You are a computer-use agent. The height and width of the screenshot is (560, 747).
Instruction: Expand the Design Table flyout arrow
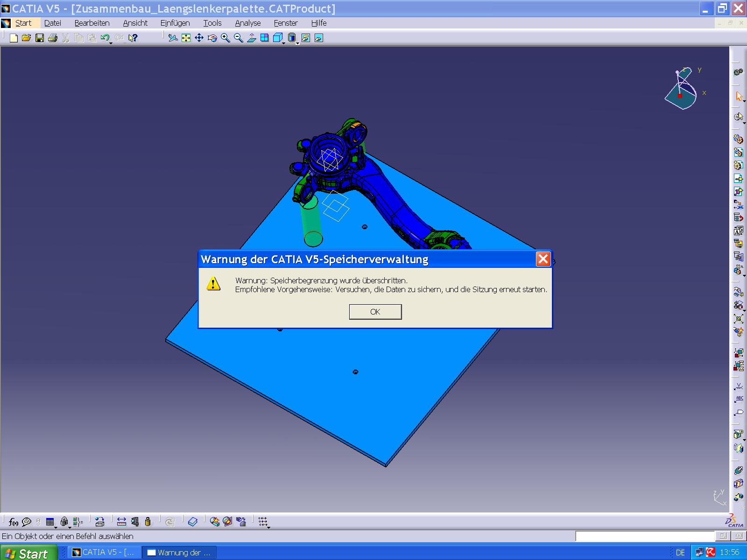[x=56, y=527]
